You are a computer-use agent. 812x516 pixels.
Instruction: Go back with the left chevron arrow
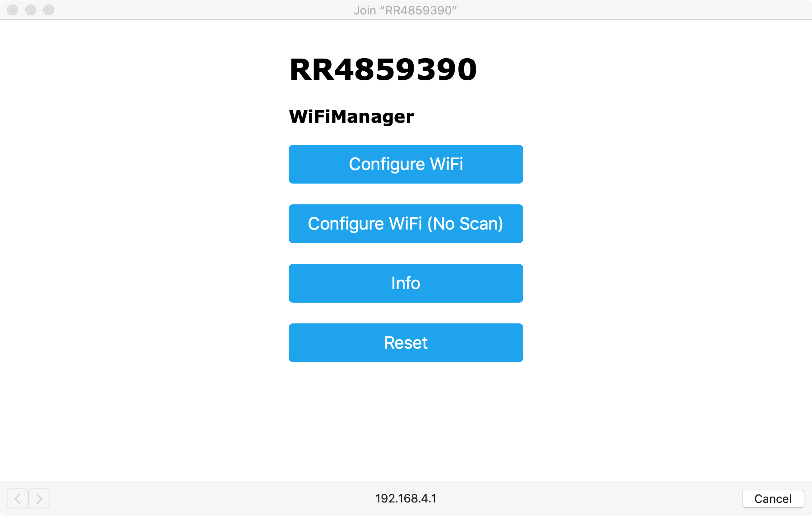point(18,498)
